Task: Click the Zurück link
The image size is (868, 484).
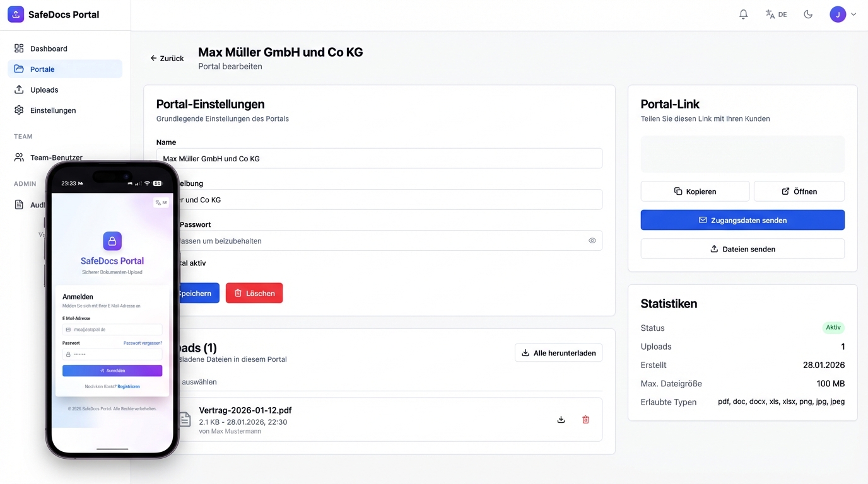Action: (x=166, y=58)
